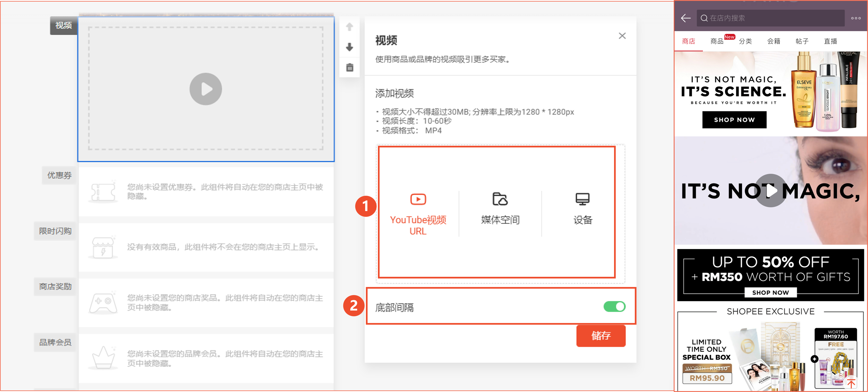Switch to 分类 tab in preview
Image resolution: width=868 pixels, height=392 pixels.
(x=745, y=41)
